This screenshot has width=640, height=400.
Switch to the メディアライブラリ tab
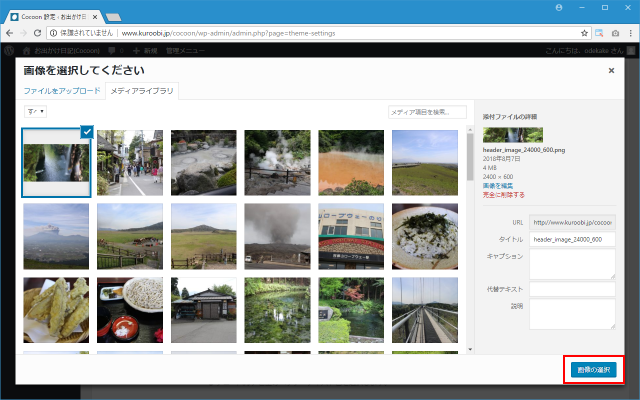(142, 91)
